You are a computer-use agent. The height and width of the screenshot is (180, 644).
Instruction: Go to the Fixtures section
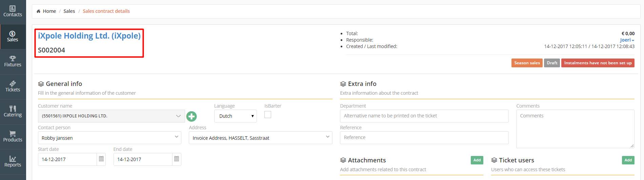click(13, 62)
